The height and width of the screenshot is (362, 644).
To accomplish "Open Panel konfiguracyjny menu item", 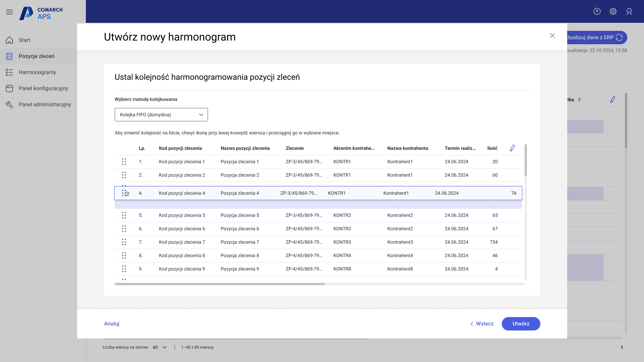I will 43,88.
